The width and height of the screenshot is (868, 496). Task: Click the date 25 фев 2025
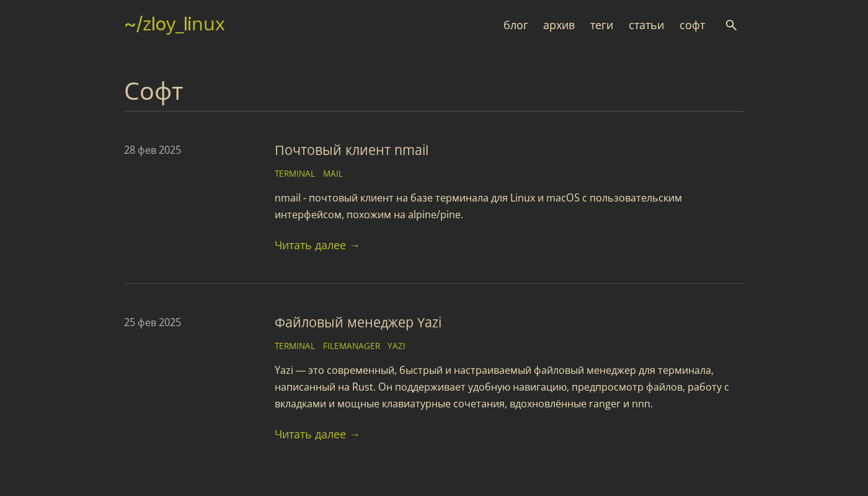point(153,322)
